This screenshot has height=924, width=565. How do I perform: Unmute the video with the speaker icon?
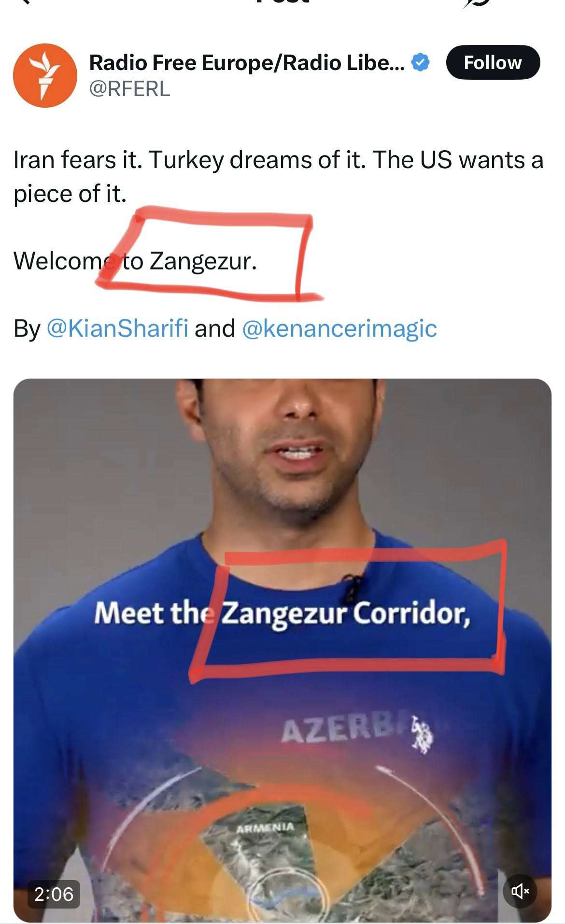click(x=520, y=891)
